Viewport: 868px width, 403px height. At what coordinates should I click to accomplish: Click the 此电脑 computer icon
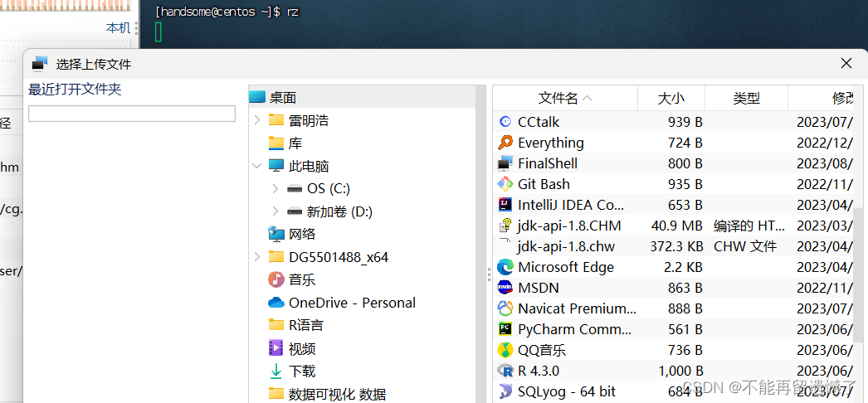276,166
